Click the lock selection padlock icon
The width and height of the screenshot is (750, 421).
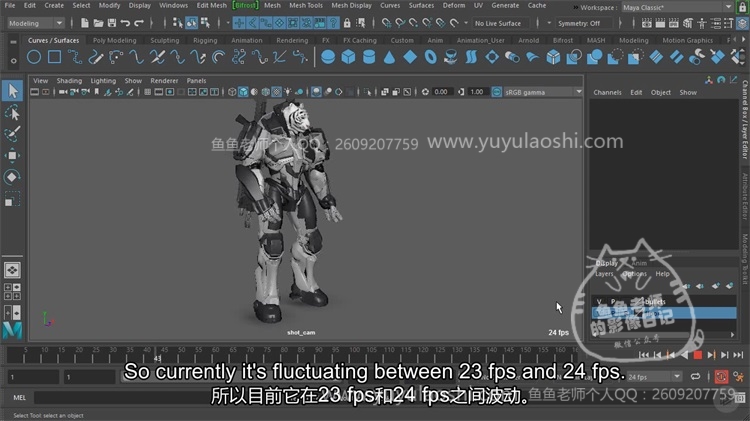[x=347, y=23]
